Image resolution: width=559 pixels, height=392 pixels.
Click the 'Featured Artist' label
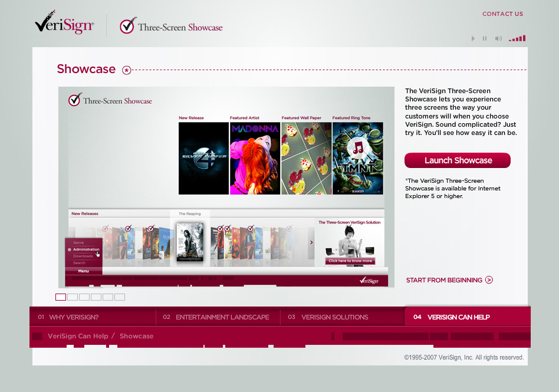(245, 118)
